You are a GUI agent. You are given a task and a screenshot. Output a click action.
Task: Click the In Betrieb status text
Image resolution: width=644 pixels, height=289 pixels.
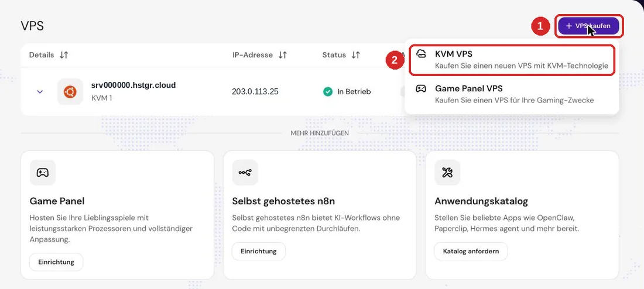(x=354, y=91)
